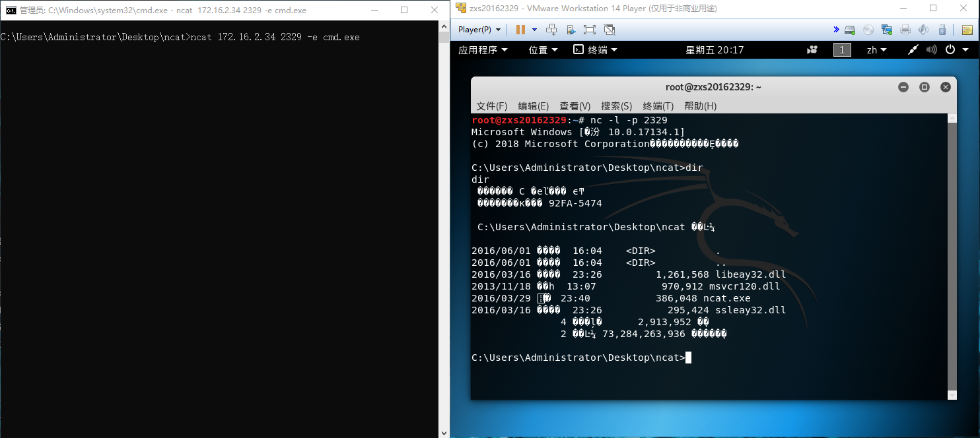This screenshot has width=980, height=438.
Task: Open the 编辑(E) menu in terminal
Action: [x=534, y=106]
